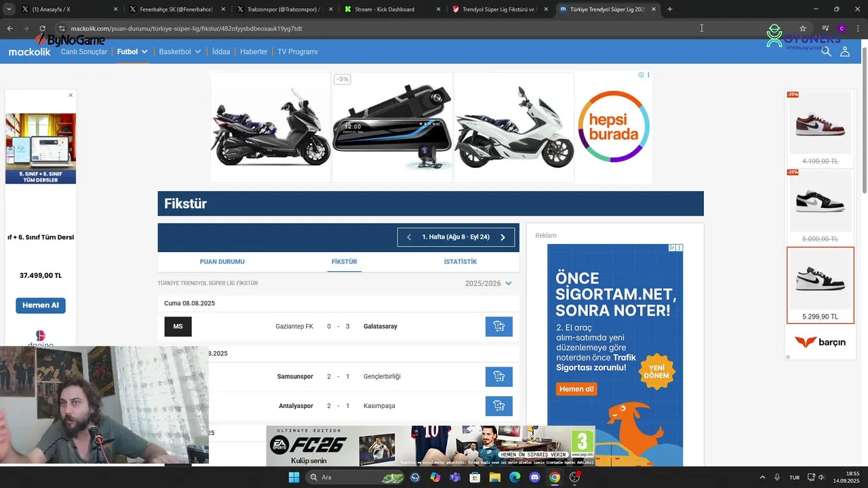
Task: Open Microsoft Store from taskbar
Action: click(x=475, y=477)
